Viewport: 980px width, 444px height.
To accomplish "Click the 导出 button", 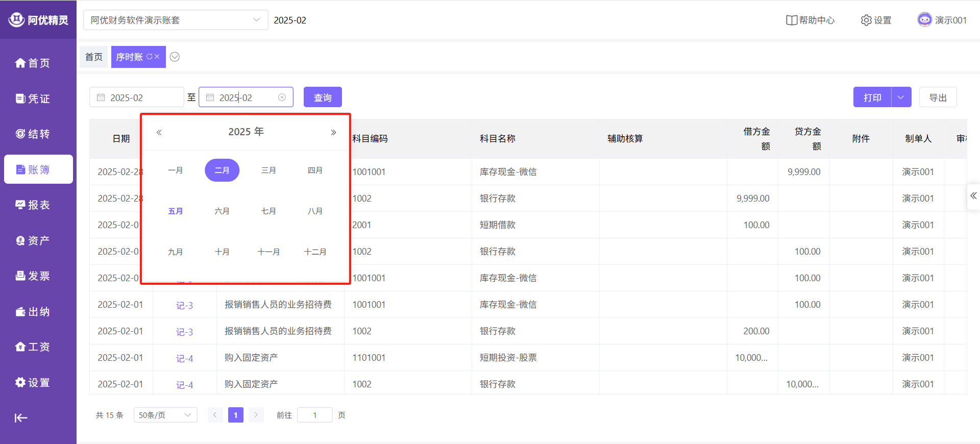I will pos(938,97).
